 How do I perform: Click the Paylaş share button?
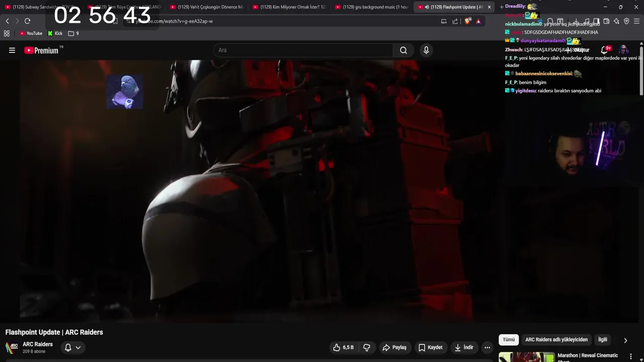[394, 347]
